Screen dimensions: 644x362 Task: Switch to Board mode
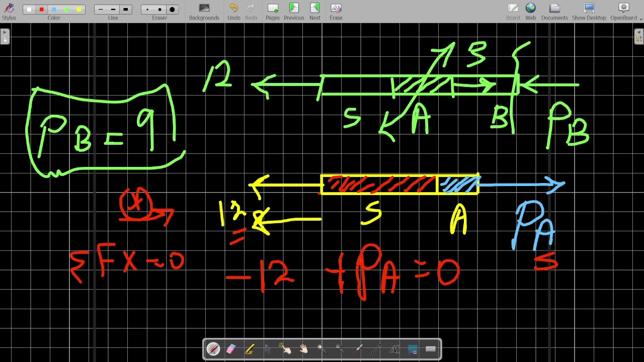pyautogui.click(x=513, y=12)
